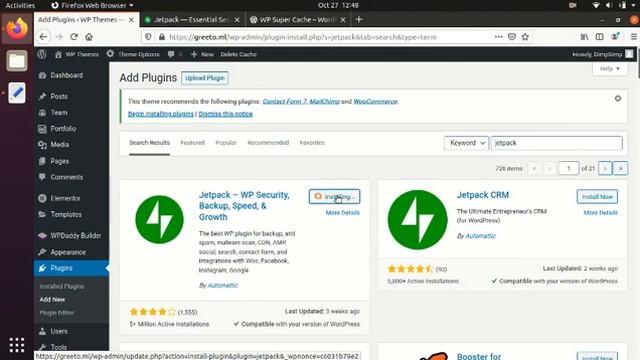
Task: Select the Recommended plugins tab
Action: (x=268, y=143)
